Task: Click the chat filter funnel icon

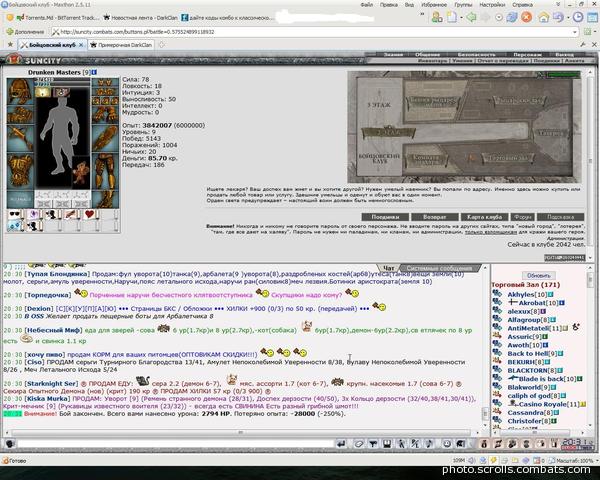Action: pos(372,444)
